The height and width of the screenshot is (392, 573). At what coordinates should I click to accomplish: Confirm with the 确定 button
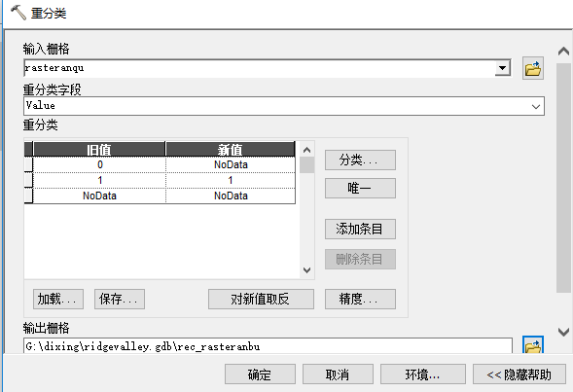(x=260, y=374)
